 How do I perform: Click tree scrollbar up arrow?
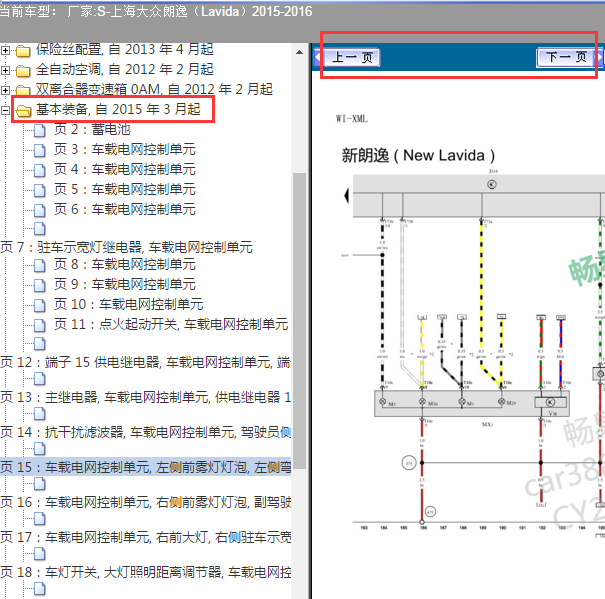point(299,52)
